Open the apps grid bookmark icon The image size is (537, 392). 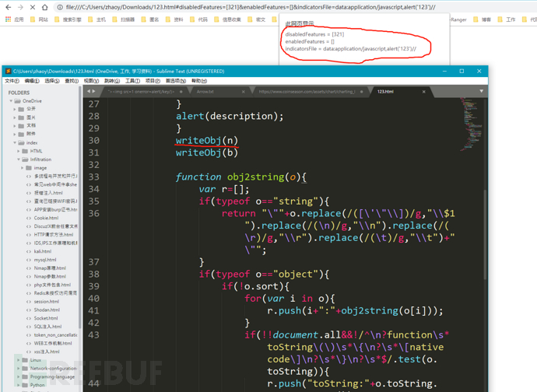(x=8, y=19)
